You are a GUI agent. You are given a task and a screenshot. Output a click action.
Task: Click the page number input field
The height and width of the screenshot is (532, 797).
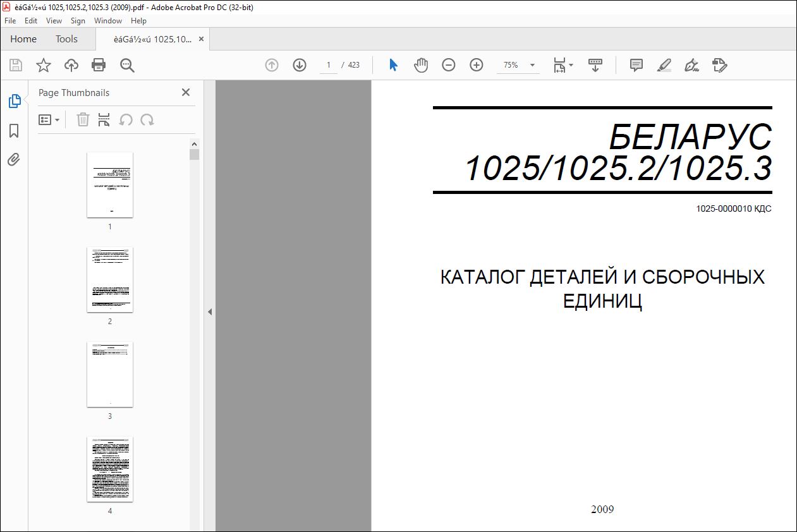coord(329,65)
